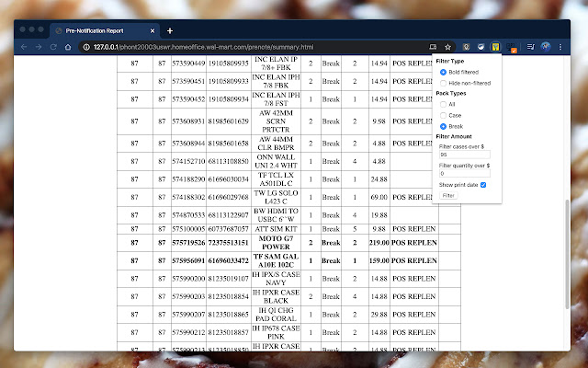Select the 219.00 price cell
588x368 pixels.
tap(379, 243)
